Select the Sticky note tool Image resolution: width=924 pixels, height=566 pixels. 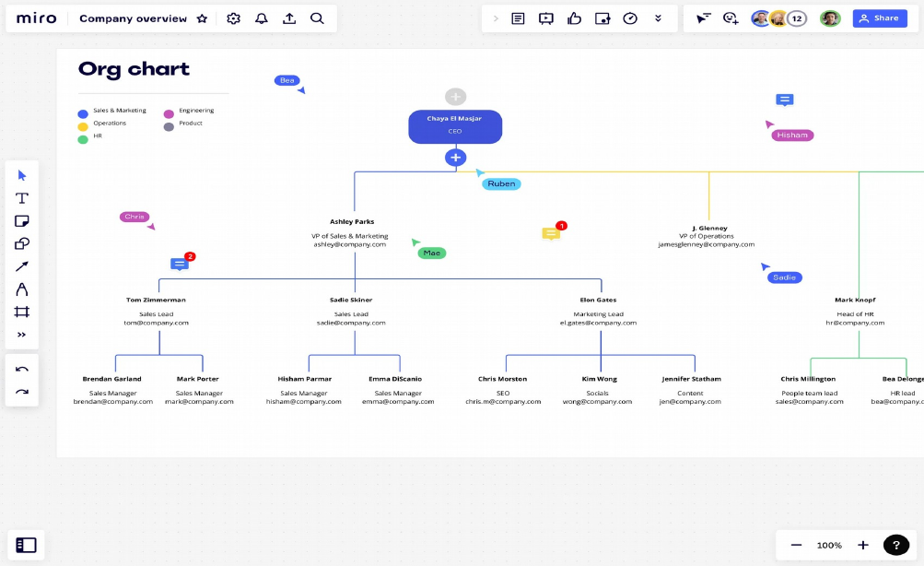point(22,221)
